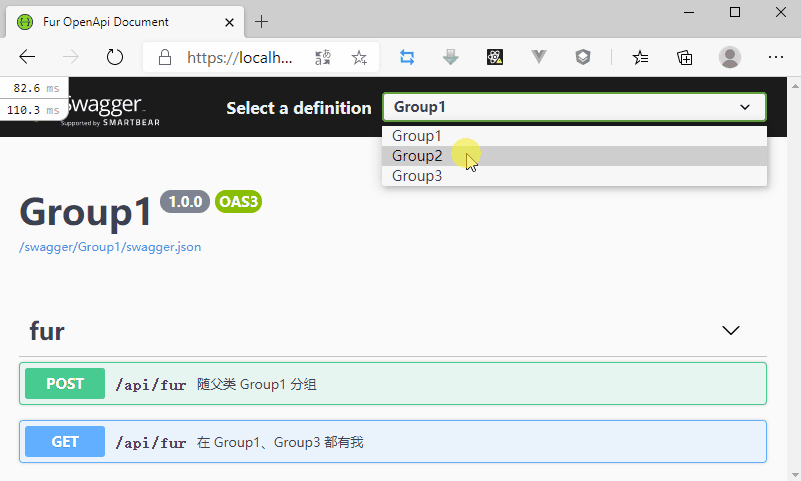Select Group2 from the definition list

click(x=417, y=156)
